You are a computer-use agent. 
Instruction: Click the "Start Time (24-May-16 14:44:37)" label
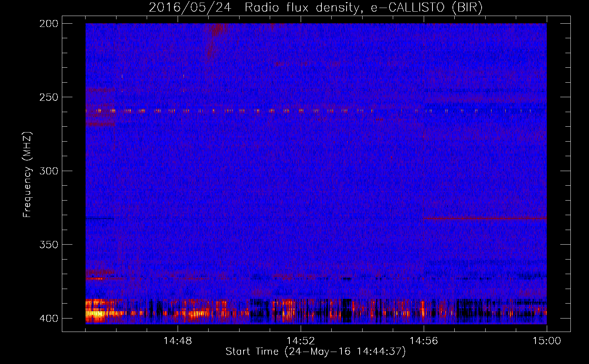pyautogui.click(x=316, y=352)
